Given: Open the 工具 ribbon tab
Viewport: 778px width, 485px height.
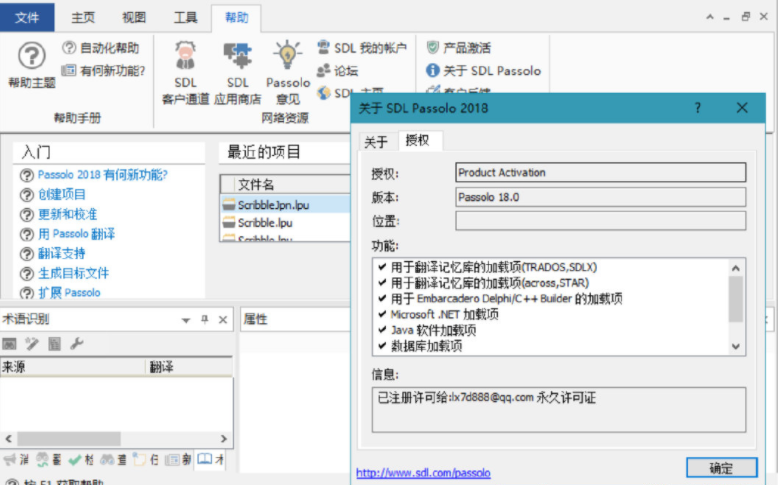Looking at the screenshot, I should tap(185, 18).
